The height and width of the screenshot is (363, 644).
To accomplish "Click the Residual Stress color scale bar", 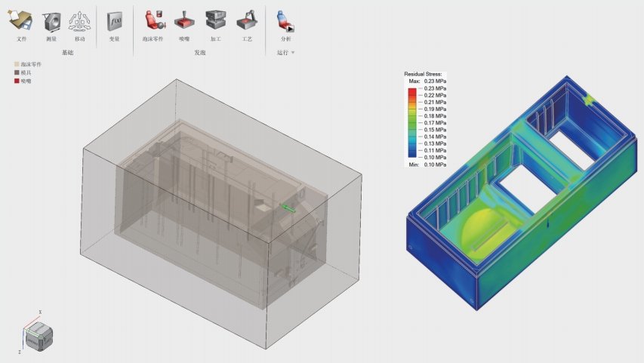I will point(412,123).
